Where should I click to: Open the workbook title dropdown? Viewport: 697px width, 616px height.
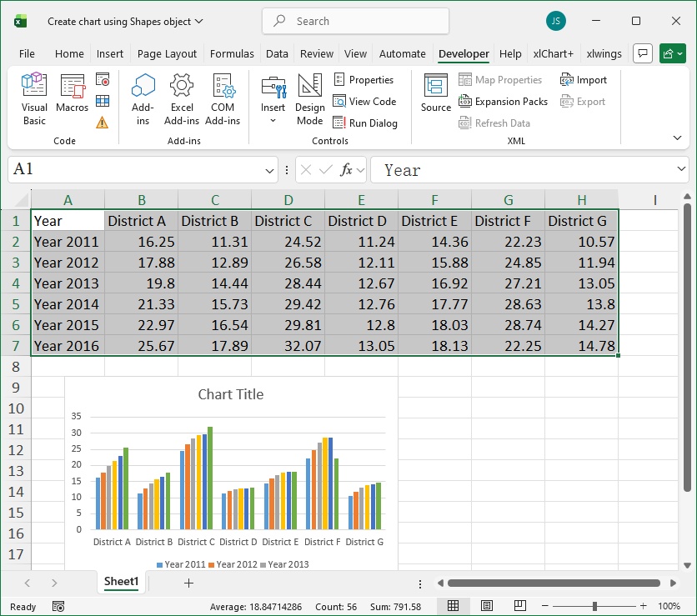coord(199,21)
